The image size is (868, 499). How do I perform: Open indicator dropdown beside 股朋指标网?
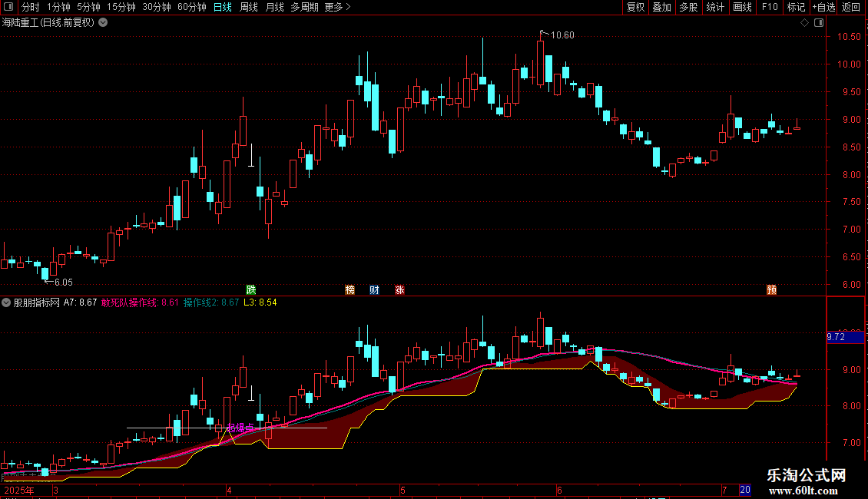click(x=6, y=302)
